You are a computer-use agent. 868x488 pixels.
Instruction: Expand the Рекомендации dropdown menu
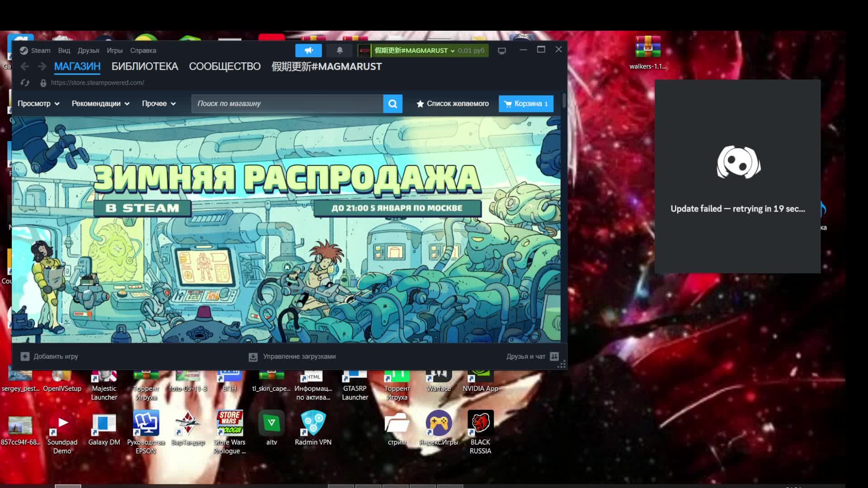pyautogui.click(x=100, y=104)
